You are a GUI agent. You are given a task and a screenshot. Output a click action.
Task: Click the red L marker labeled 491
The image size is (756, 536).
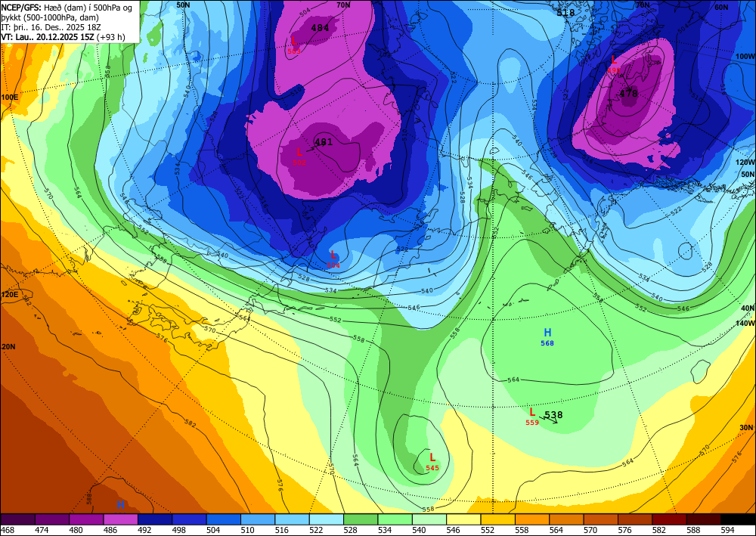(614, 60)
